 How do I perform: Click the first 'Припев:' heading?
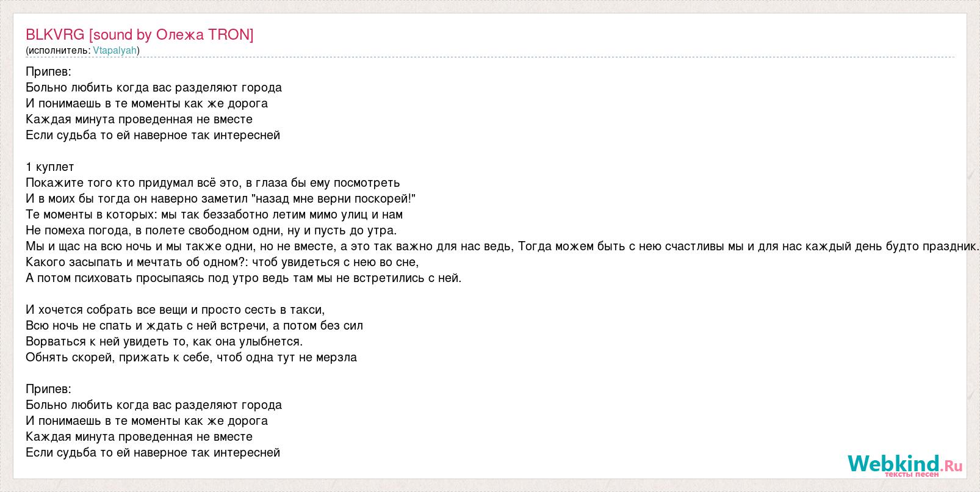(49, 71)
